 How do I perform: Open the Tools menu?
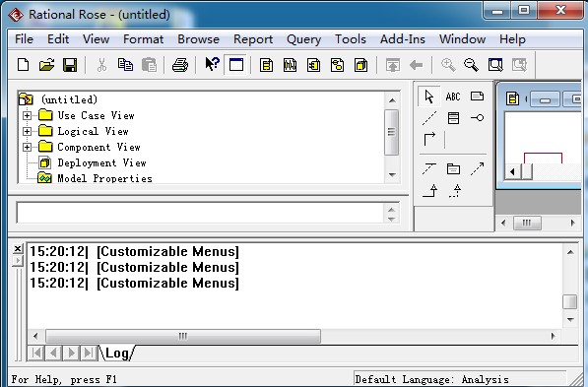coord(351,39)
